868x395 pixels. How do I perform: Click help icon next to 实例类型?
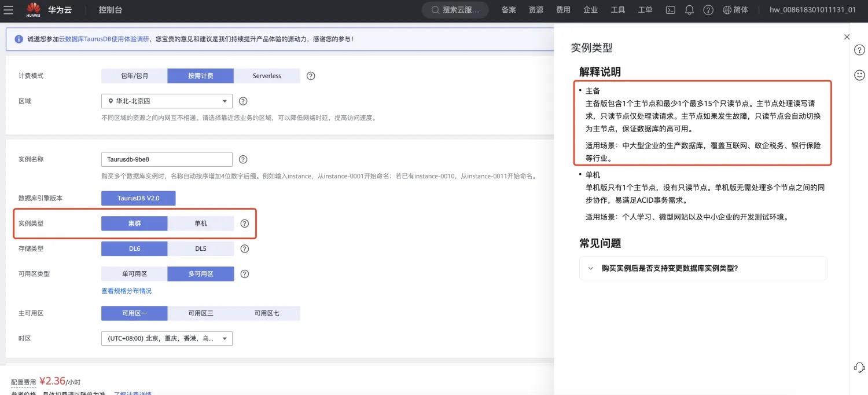[x=245, y=224]
